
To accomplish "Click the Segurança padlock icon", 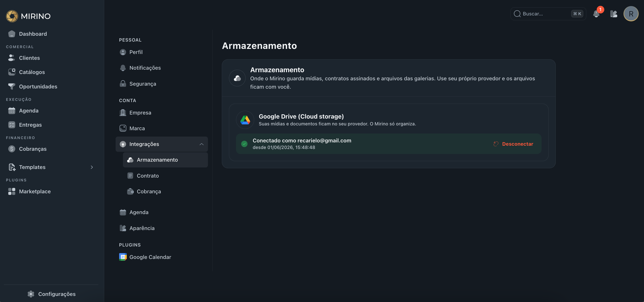I will tap(123, 84).
